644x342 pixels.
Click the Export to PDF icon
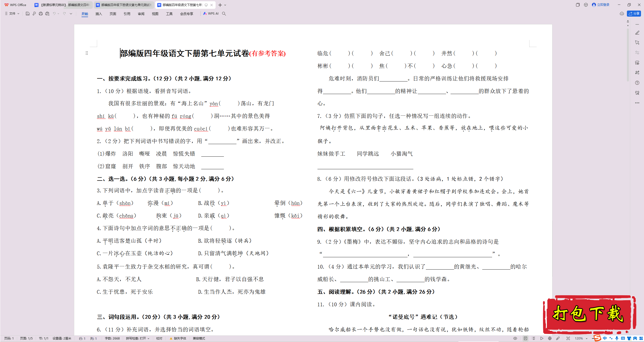(x=34, y=14)
